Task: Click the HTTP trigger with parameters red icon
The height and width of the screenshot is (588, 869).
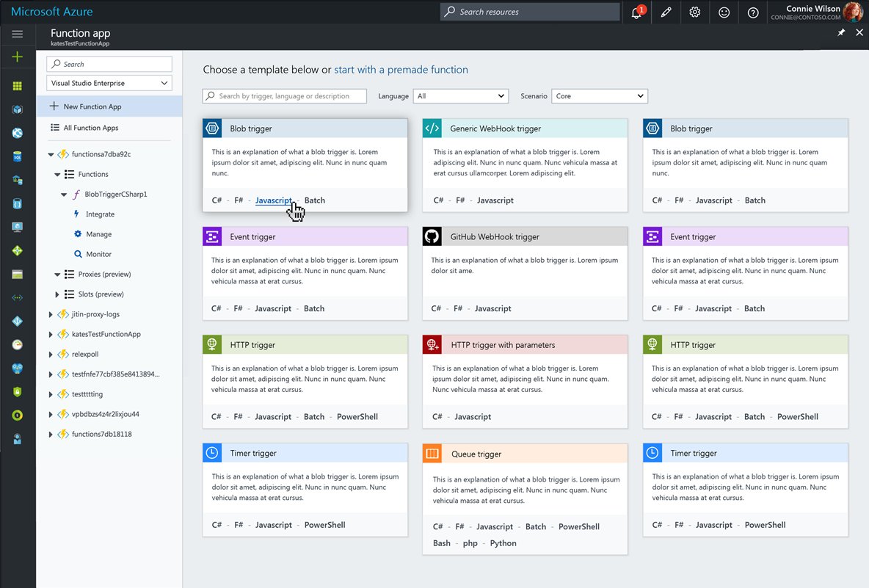Action: click(x=432, y=344)
